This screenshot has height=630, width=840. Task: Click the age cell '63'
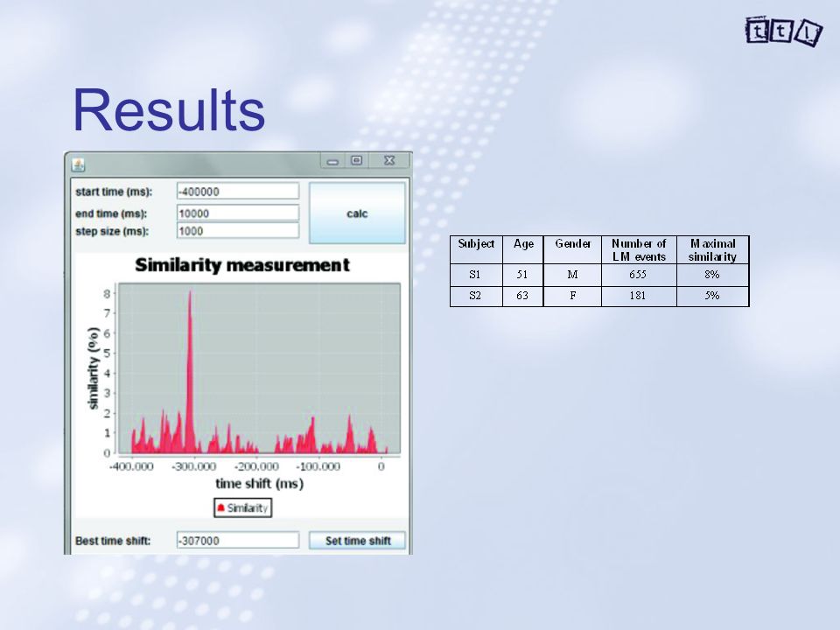click(521, 295)
